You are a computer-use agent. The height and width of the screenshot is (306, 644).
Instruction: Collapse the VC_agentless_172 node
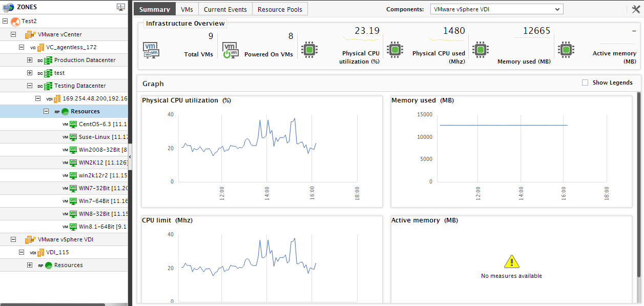[22, 47]
